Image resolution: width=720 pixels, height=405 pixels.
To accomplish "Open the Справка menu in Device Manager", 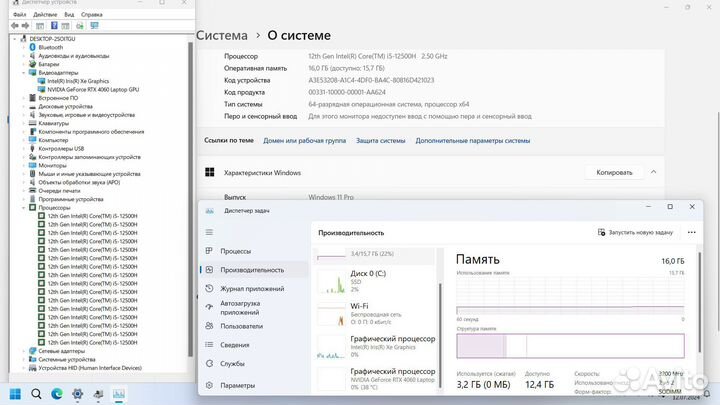I will click(x=91, y=15).
